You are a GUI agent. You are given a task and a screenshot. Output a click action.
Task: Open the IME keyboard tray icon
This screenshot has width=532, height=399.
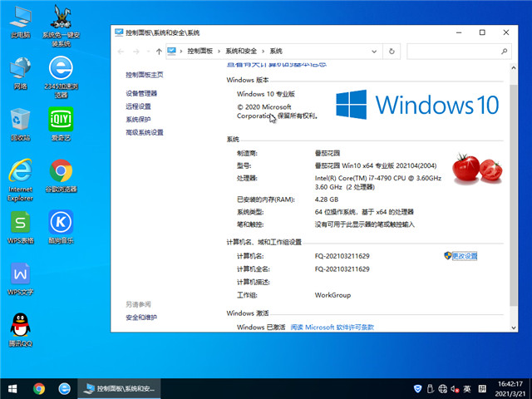pyautogui.click(x=482, y=388)
